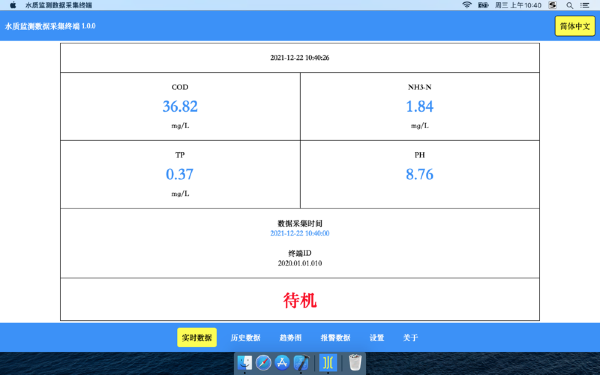Open the 关于 tab
The image size is (600, 375).
[x=410, y=338]
